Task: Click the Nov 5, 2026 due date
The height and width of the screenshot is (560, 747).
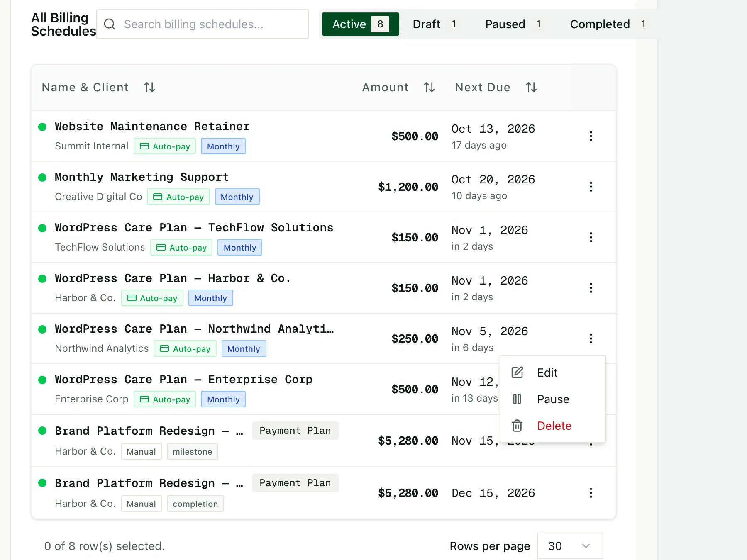Action: pyautogui.click(x=490, y=331)
